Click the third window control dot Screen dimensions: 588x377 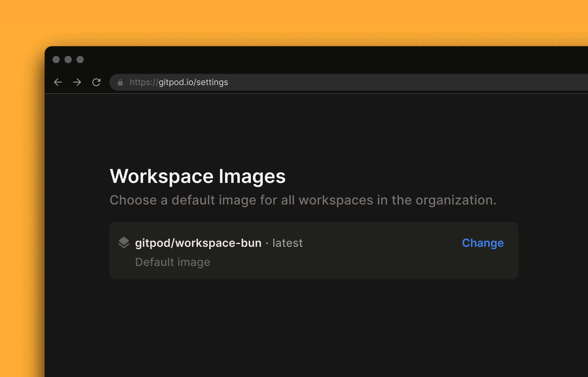tap(80, 59)
